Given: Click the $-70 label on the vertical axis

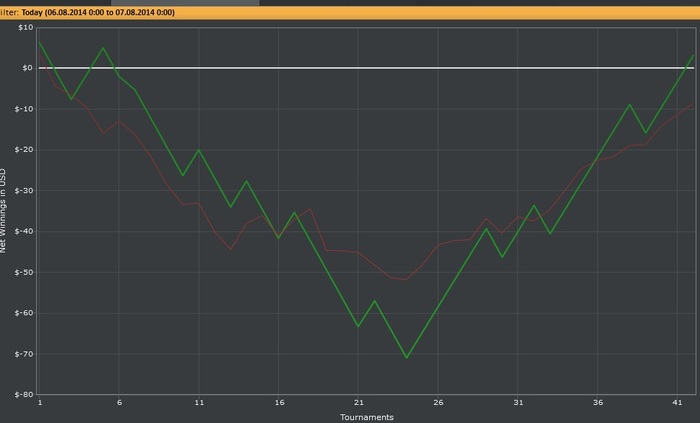Looking at the screenshot, I should [x=24, y=354].
